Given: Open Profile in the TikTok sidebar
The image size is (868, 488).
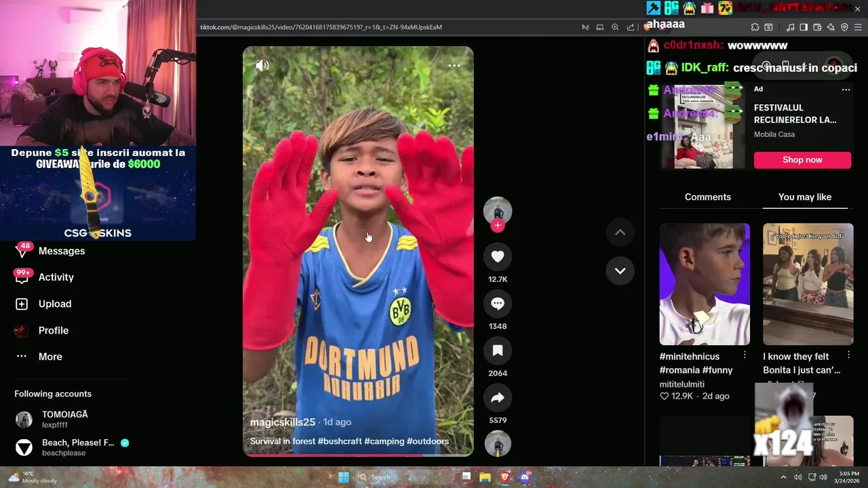Looking at the screenshot, I should coord(42,331).
